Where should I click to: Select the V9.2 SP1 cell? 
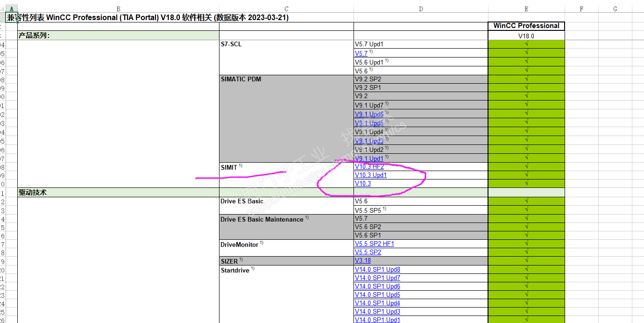coord(421,87)
